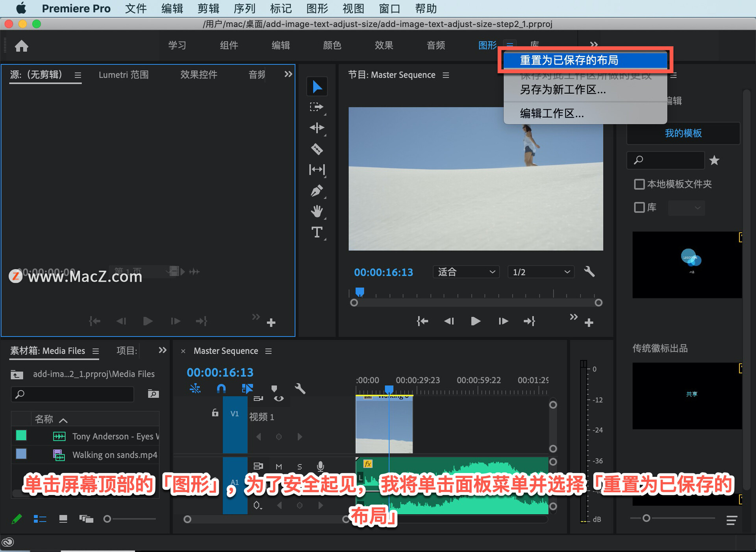Open the 序列 menu in menu bar
This screenshot has width=756, height=552.
click(245, 8)
